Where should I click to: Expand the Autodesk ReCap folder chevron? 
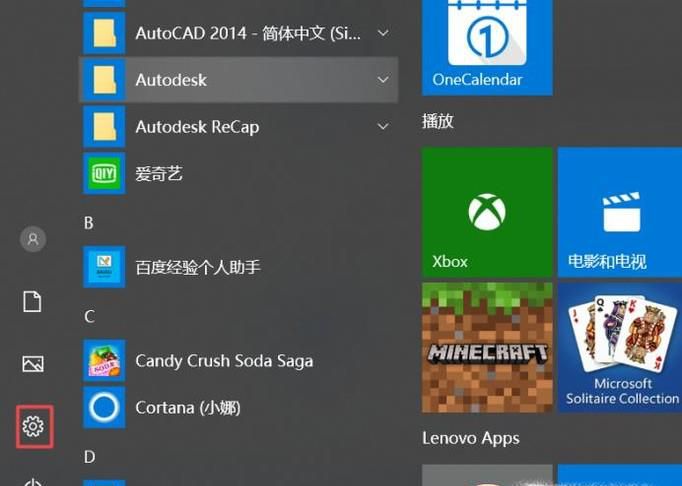click(x=383, y=127)
